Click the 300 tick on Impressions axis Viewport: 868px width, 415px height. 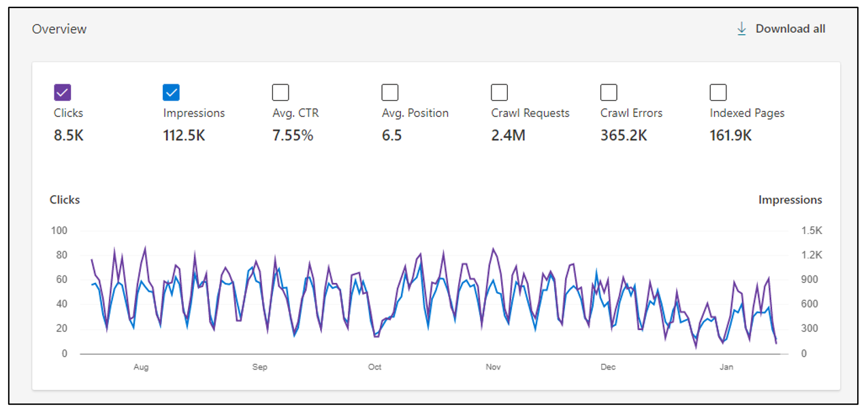[x=809, y=329]
